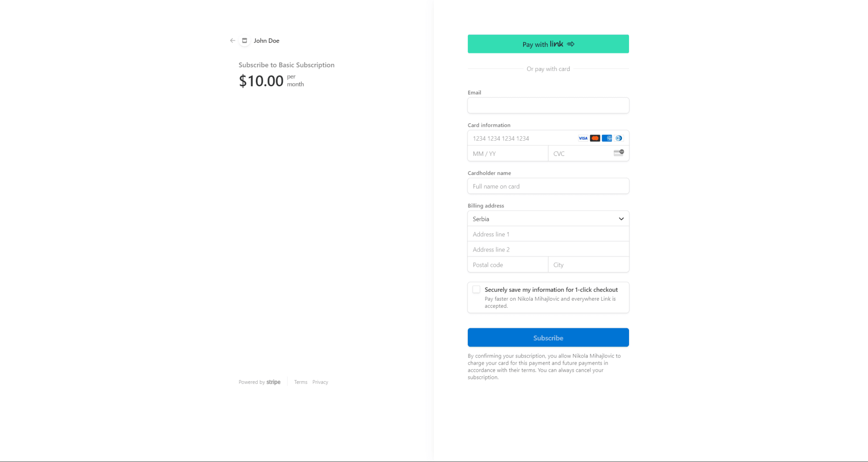Select the Mastercard icon

[x=595, y=138]
